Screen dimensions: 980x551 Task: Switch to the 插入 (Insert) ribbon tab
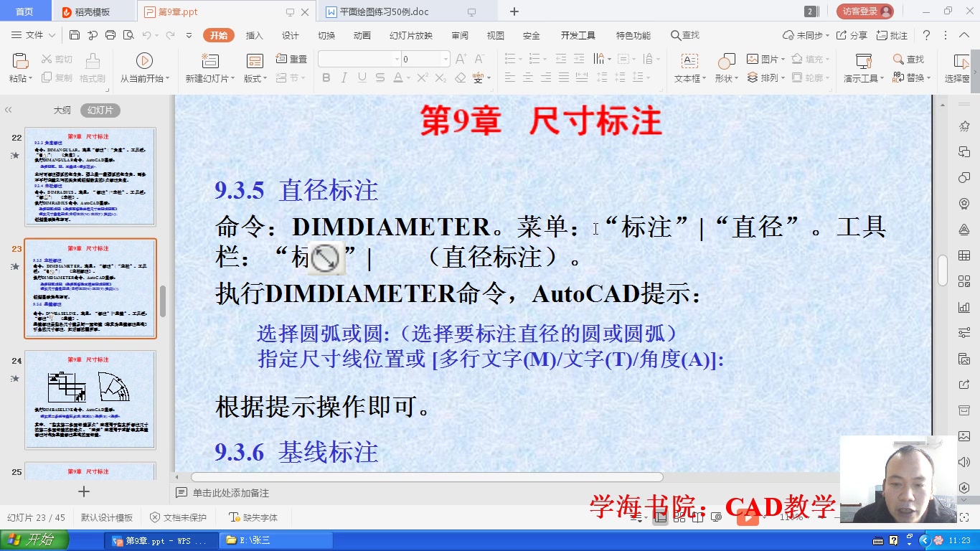pos(255,34)
